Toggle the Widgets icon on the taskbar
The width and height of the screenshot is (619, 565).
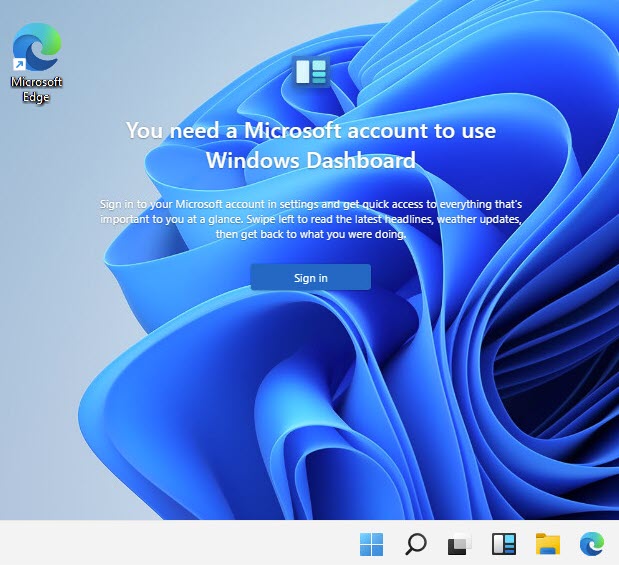(503, 544)
